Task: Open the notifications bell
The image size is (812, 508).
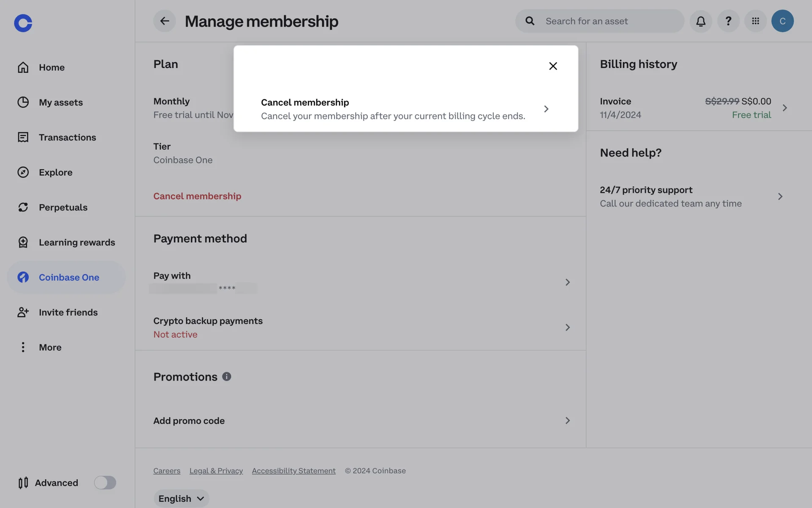Action: 701,21
